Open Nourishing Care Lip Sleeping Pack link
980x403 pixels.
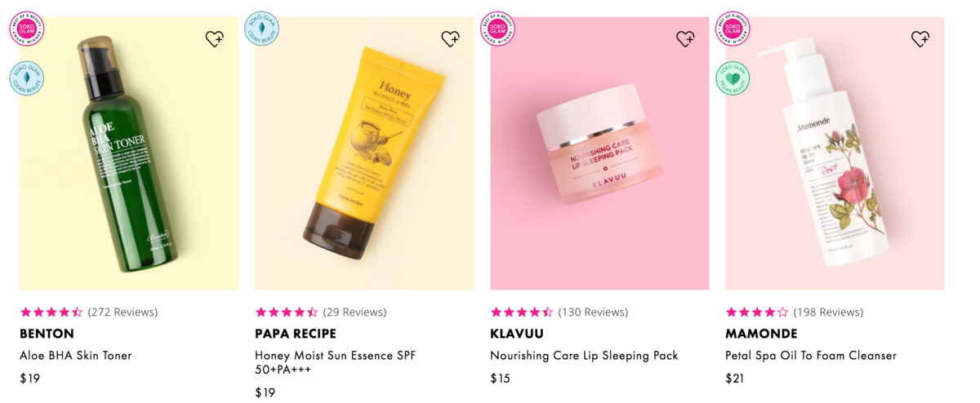[x=584, y=356]
